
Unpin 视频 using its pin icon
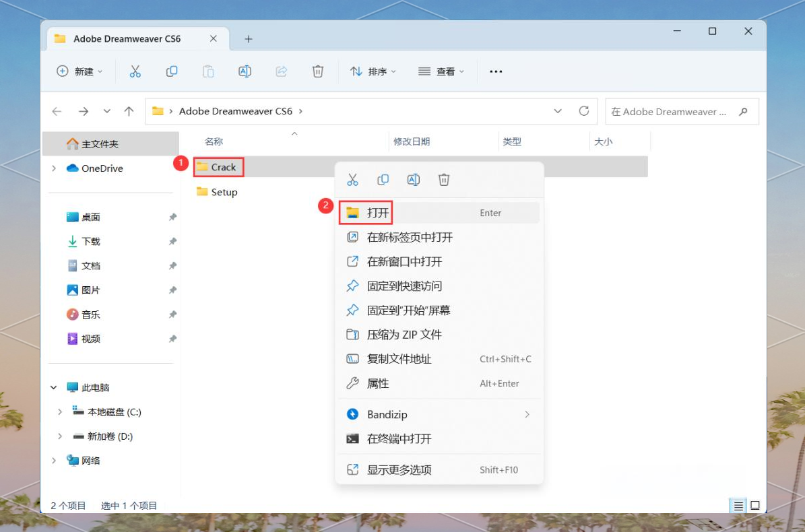[172, 339]
